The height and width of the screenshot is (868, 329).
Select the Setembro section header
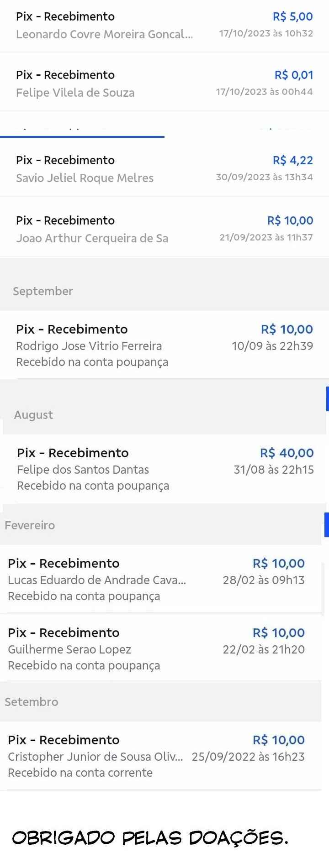(x=32, y=702)
